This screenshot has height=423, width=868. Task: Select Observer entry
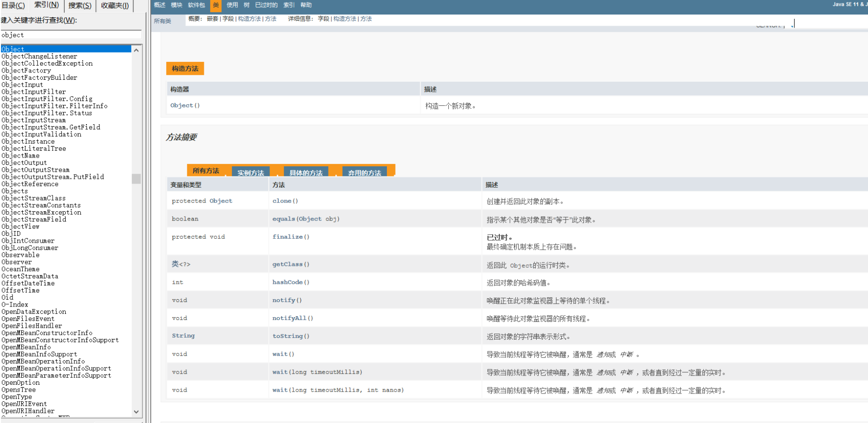[x=16, y=262]
